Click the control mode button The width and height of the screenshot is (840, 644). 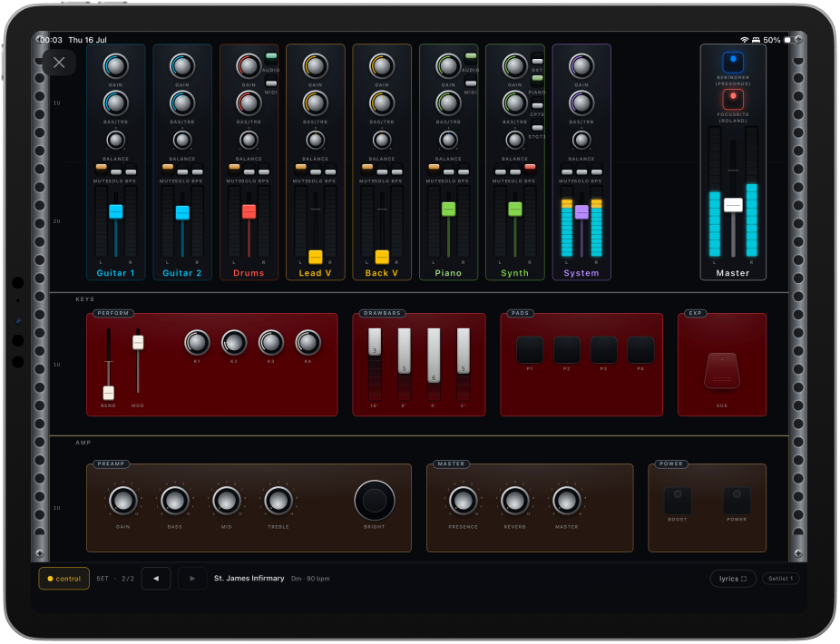tap(64, 580)
